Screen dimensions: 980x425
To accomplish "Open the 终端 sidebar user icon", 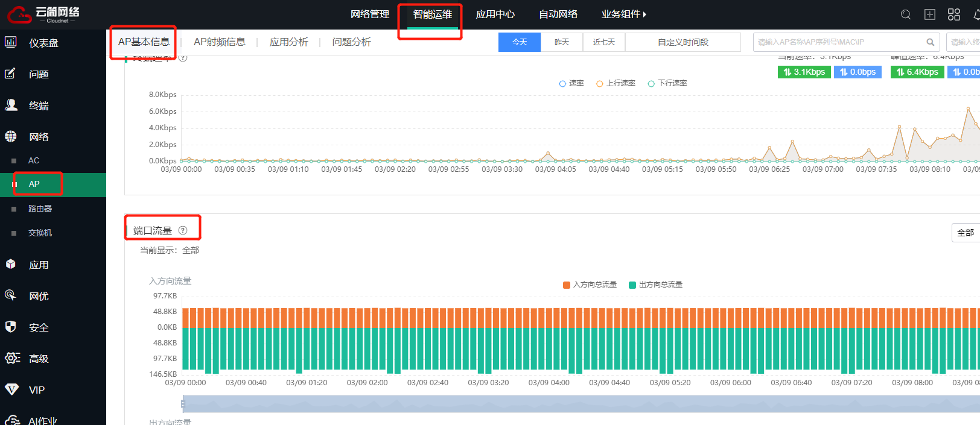I will tap(11, 105).
